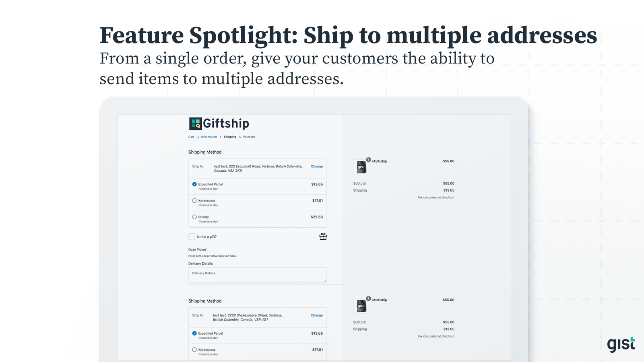Click the first Multiship product thumbnail
Screen dimensions: 644x362
click(361, 167)
